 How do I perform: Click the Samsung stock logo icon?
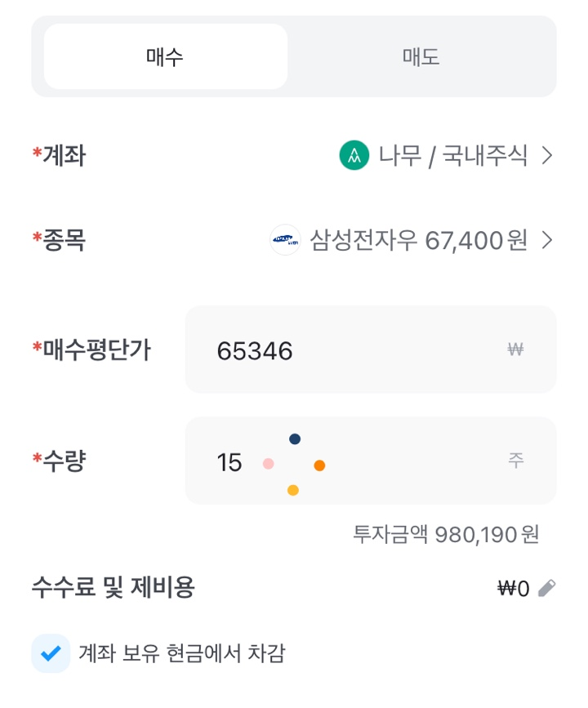pyautogui.click(x=285, y=240)
